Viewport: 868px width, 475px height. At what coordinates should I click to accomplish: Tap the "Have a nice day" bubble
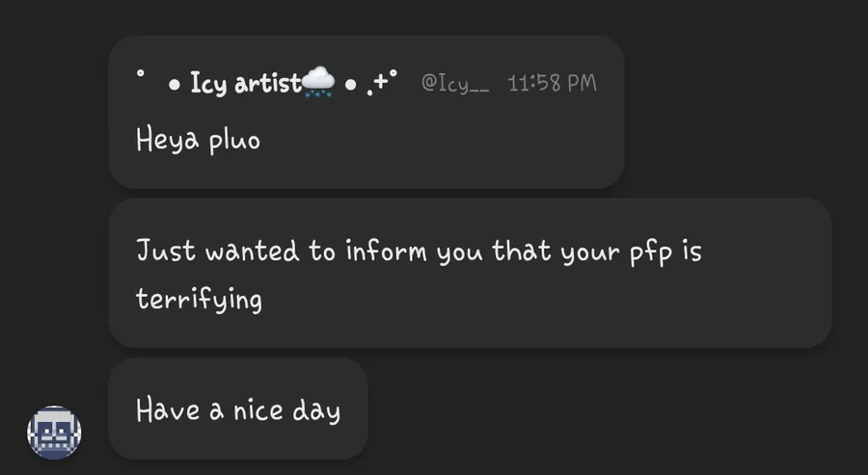[x=238, y=409]
